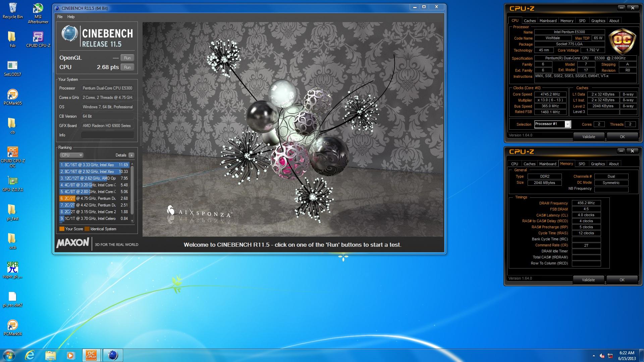The image size is (644, 362).
Task: Click OK in lower CPU-Z window
Action: 622,280
